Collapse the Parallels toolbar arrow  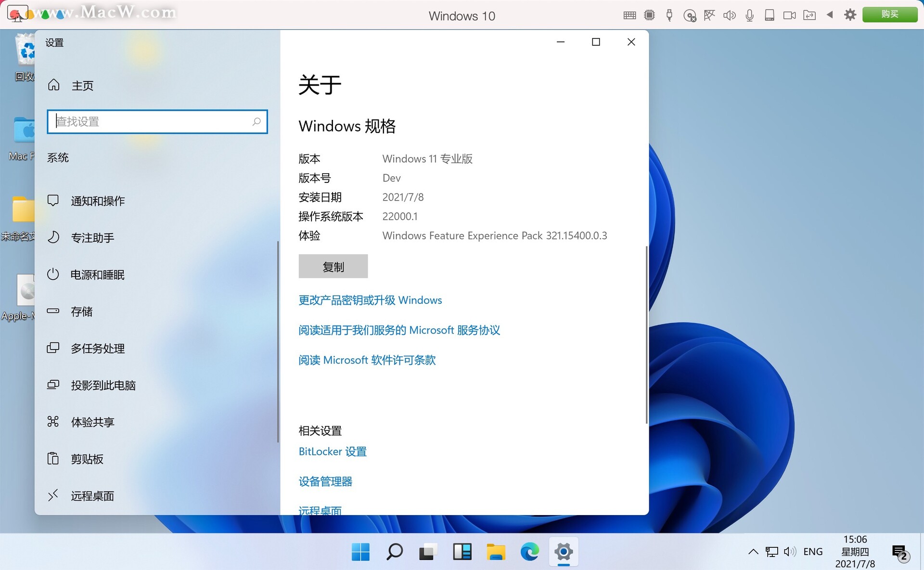(x=830, y=15)
